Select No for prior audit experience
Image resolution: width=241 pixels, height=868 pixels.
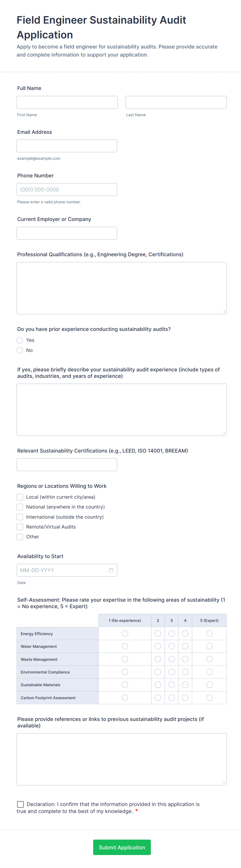point(19,350)
